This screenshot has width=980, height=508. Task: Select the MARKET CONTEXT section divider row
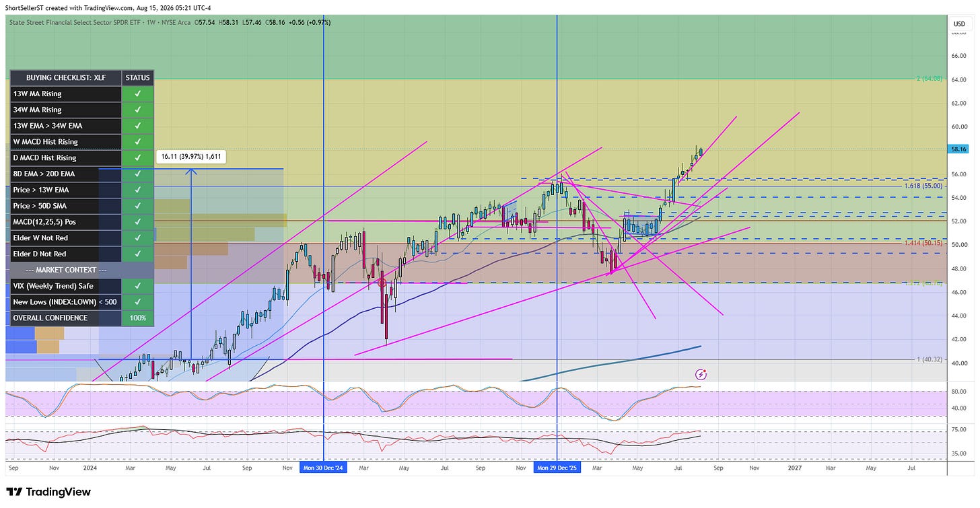pos(81,270)
